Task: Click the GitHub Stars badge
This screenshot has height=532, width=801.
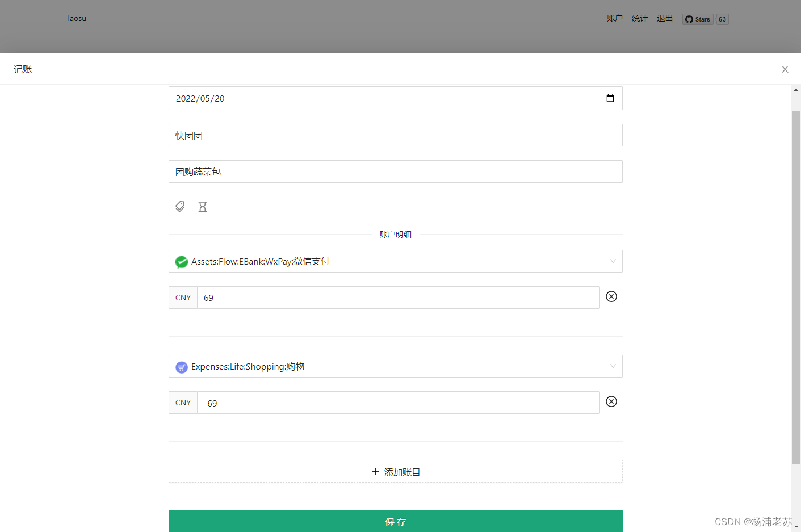Action: click(697, 19)
